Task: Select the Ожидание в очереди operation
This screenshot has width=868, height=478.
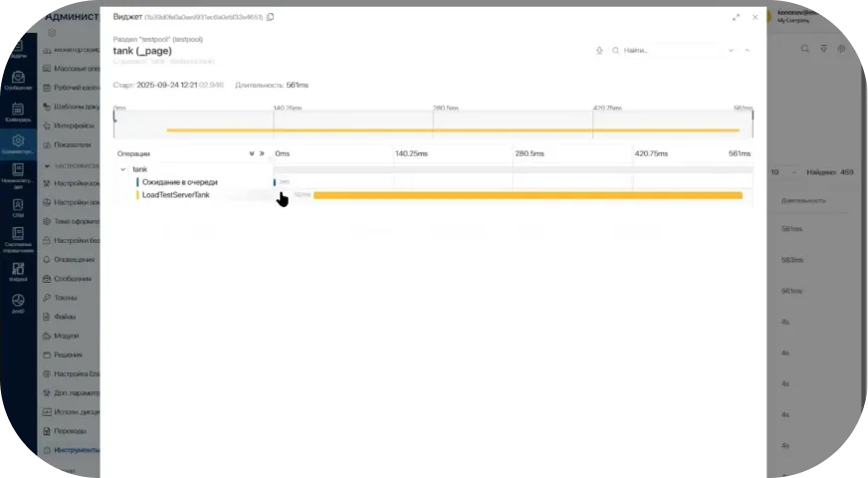Action: click(179, 182)
